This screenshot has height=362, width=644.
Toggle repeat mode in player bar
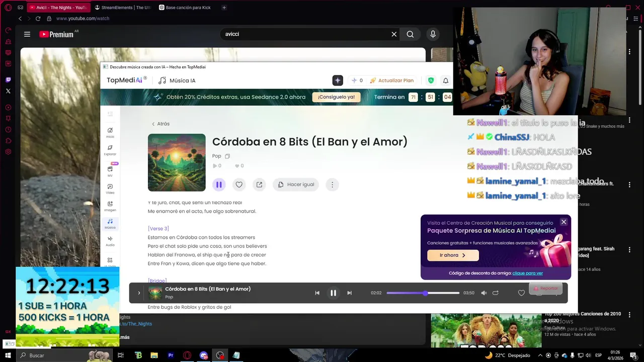click(x=496, y=293)
